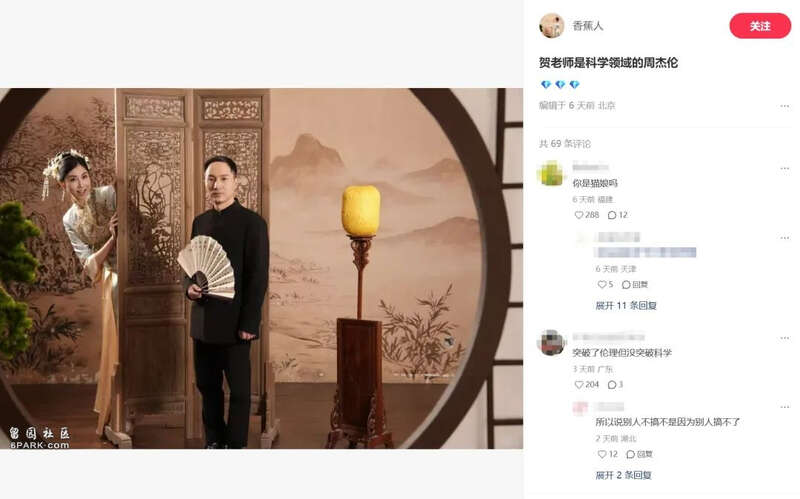Reply to the Hubei commenter via 回复

coord(639,454)
